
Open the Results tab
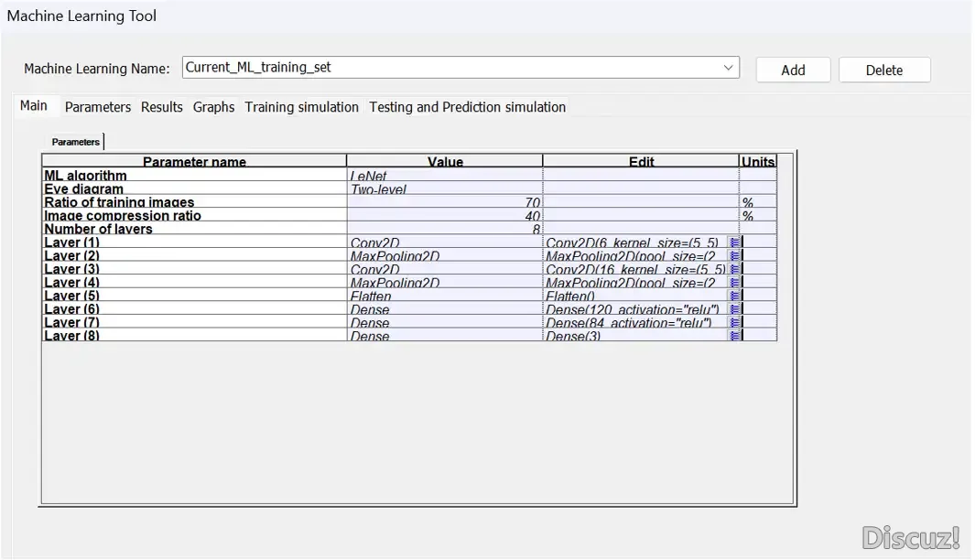pyautogui.click(x=162, y=107)
